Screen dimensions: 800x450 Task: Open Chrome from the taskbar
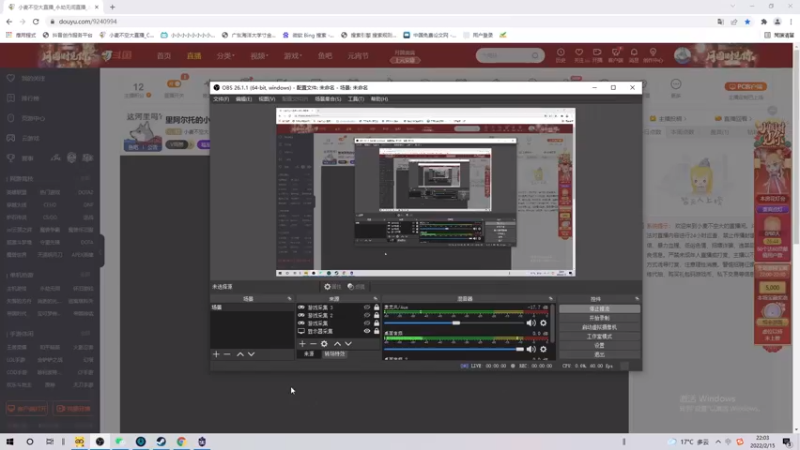(x=181, y=441)
